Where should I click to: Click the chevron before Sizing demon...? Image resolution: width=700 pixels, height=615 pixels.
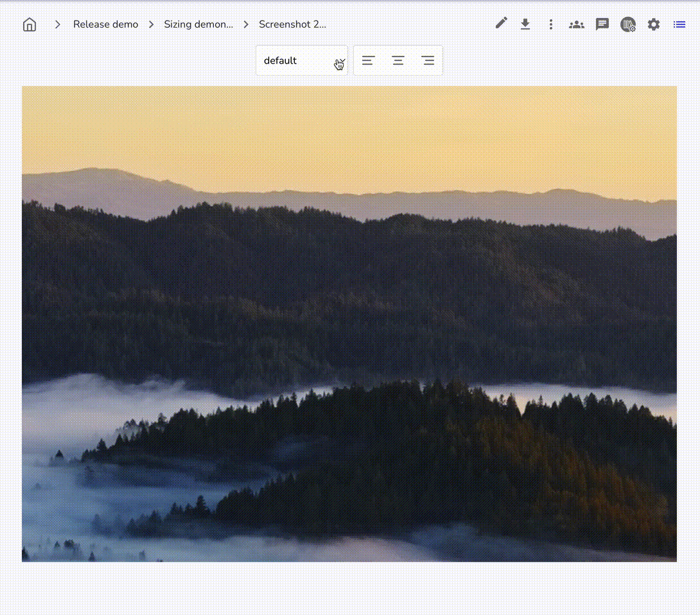tap(152, 24)
